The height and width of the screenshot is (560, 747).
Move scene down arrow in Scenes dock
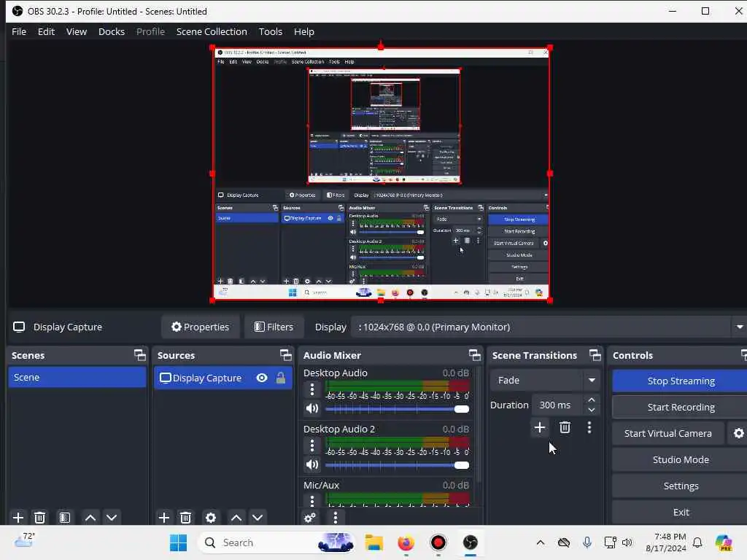pos(112,518)
